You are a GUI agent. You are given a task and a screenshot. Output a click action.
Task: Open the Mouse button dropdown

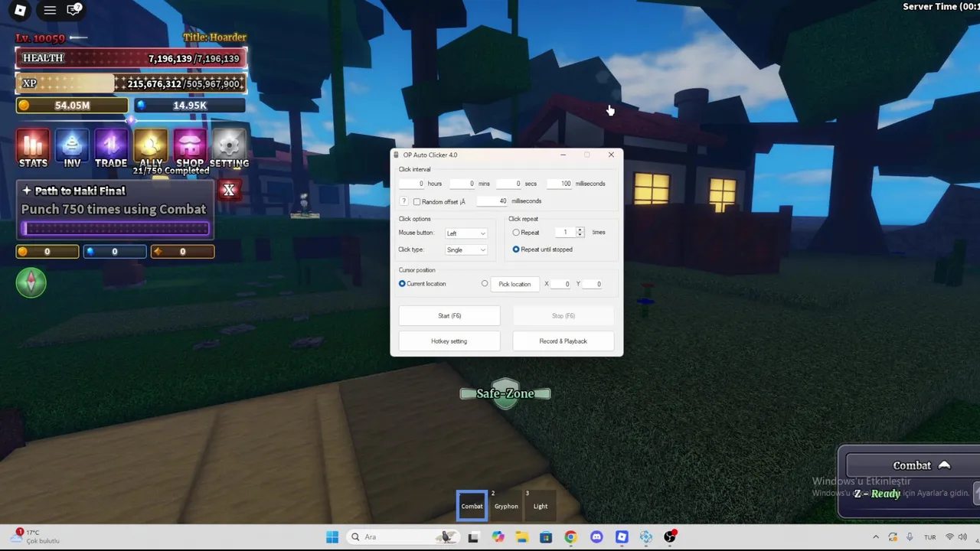(466, 233)
